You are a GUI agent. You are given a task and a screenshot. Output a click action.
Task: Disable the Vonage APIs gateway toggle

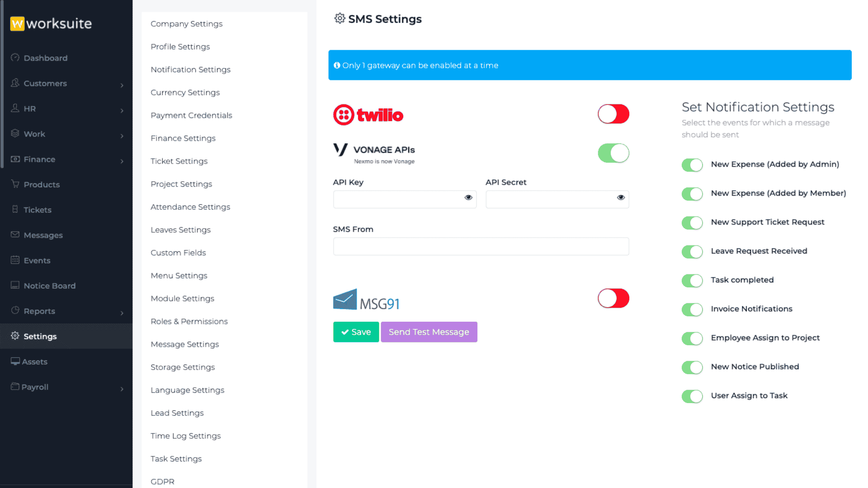[613, 153]
